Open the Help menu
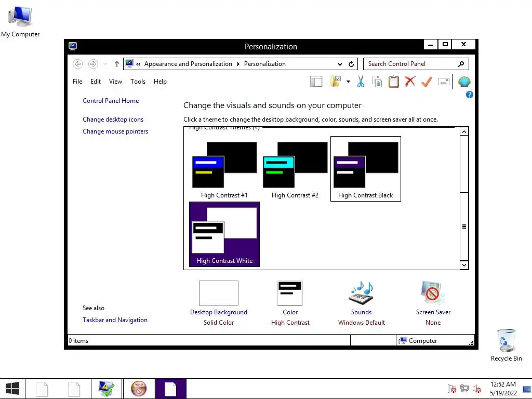Image resolution: width=532 pixels, height=399 pixels. (x=160, y=82)
